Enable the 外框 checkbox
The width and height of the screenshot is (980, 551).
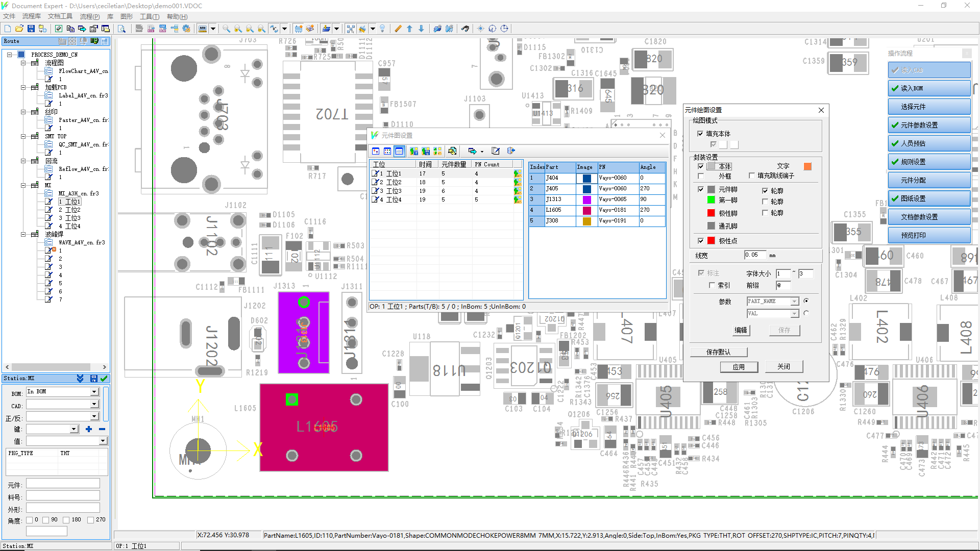701,176
